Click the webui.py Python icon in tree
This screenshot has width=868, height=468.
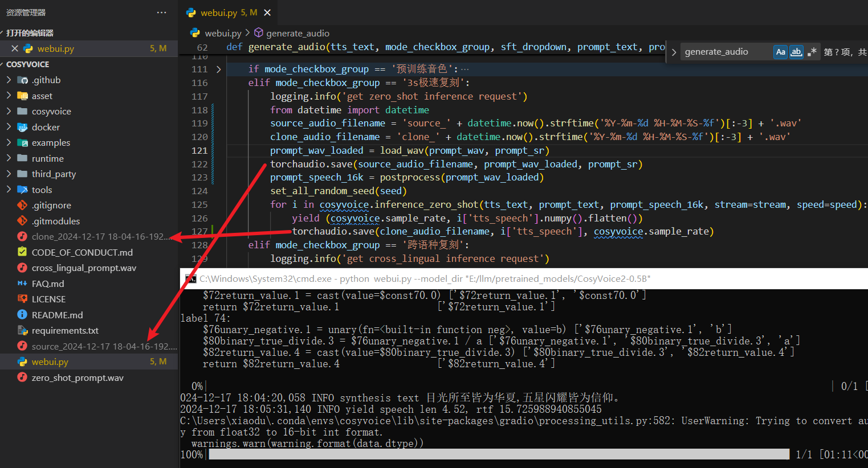22,362
